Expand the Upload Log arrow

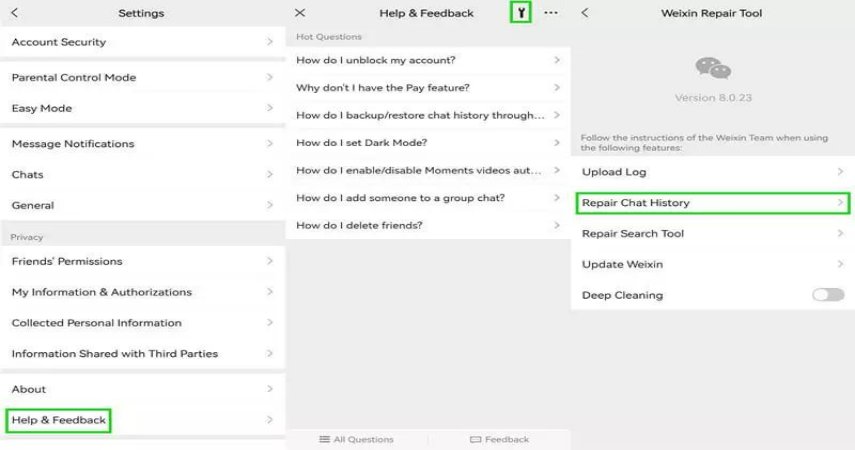(840, 172)
